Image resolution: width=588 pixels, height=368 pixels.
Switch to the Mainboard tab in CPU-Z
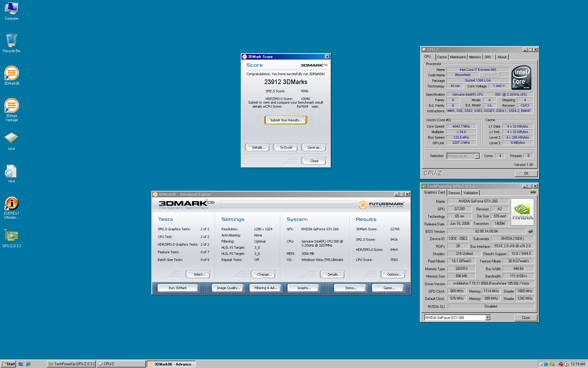(458, 57)
